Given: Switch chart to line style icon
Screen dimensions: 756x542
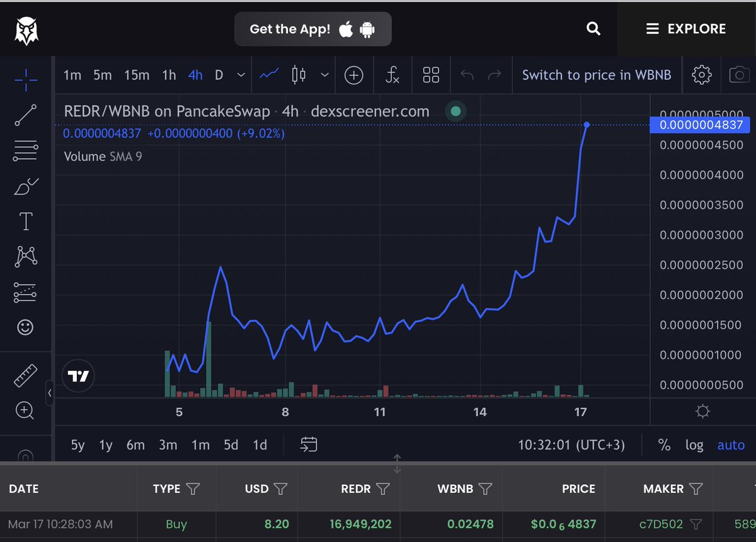Looking at the screenshot, I should click(x=270, y=75).
